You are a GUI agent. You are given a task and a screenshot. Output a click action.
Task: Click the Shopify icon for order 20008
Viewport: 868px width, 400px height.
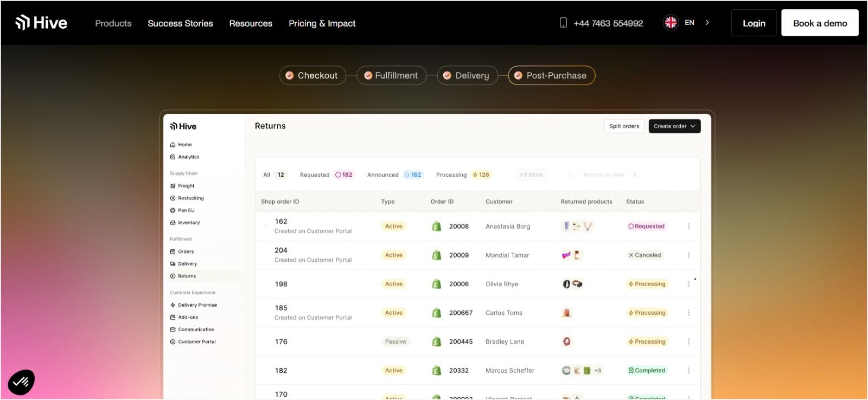[x=437, y=227]
